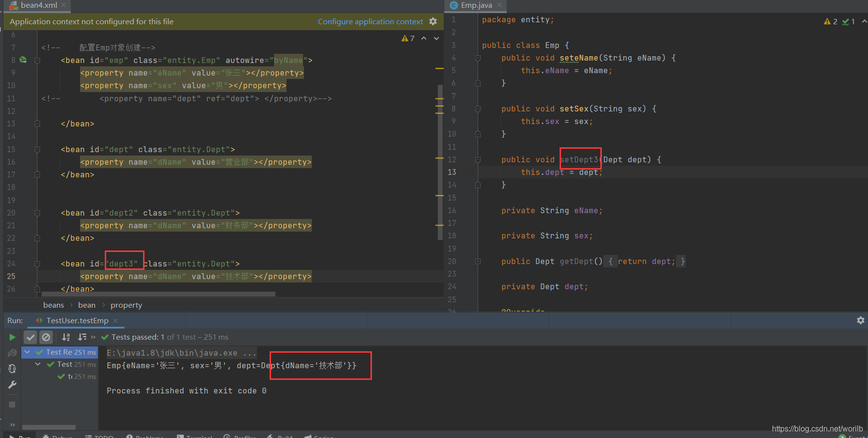This screenshot has width=868, height=438.
Task: Click the property breadcrumb
Action: [x=126, y=305]
